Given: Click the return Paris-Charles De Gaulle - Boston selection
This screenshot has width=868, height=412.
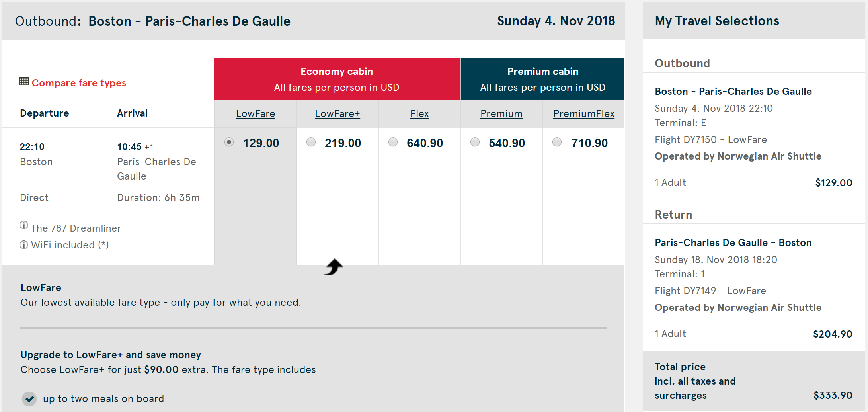Looking at the screenshot, I should [x=733, y=243].
